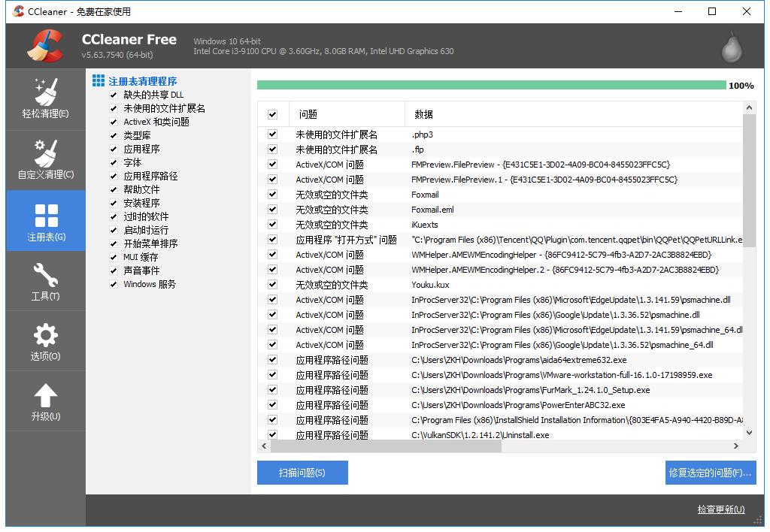Toggle the select-all checkbox in results header
The width and height of the screenshot is (770, 532).
click(x=271, y=113)
